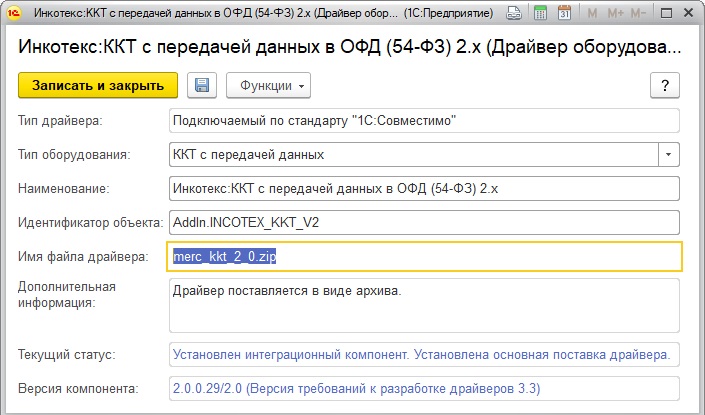705x415 pixels.
Task: Click the Текущий статус label
Action: tap(67, 355)
